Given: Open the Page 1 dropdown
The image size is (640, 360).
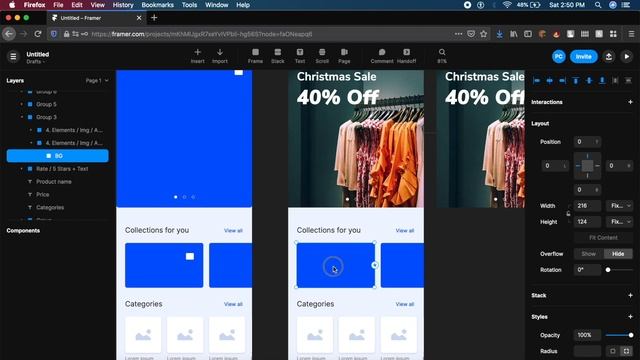Looking at the screenshot, I should click(97, 80).
